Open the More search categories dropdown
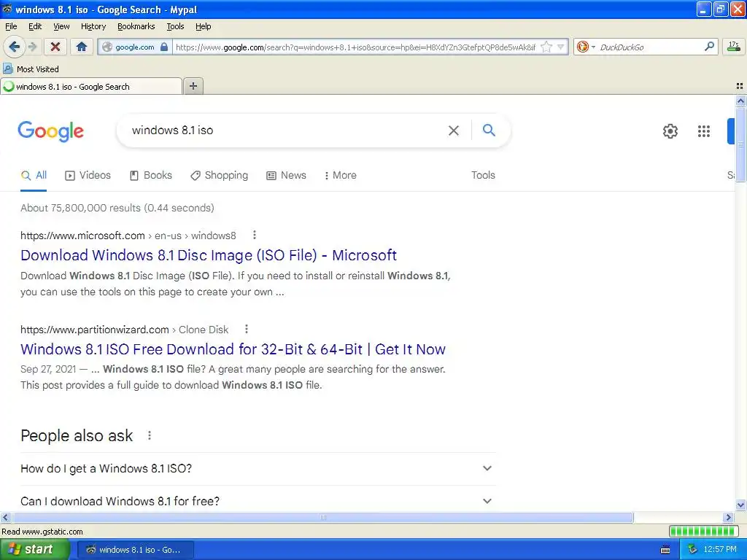 point(340,175)
